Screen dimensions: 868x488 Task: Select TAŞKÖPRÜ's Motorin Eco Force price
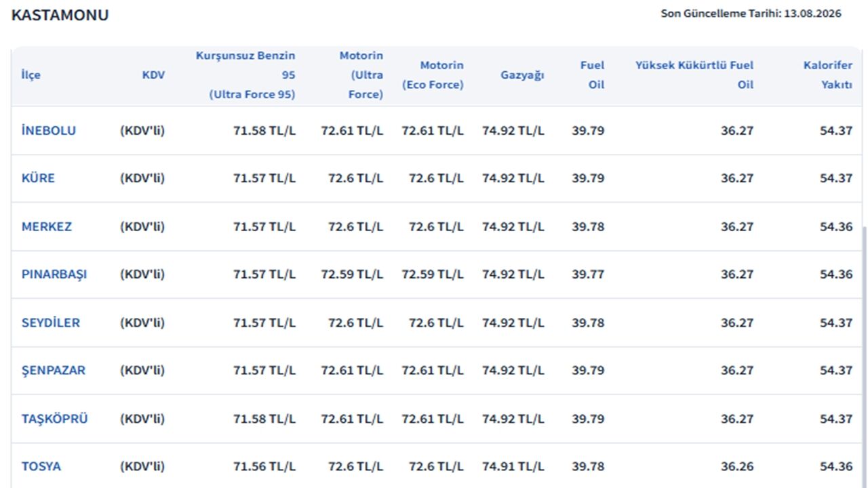pyautogui.click(x=433, y=419)
